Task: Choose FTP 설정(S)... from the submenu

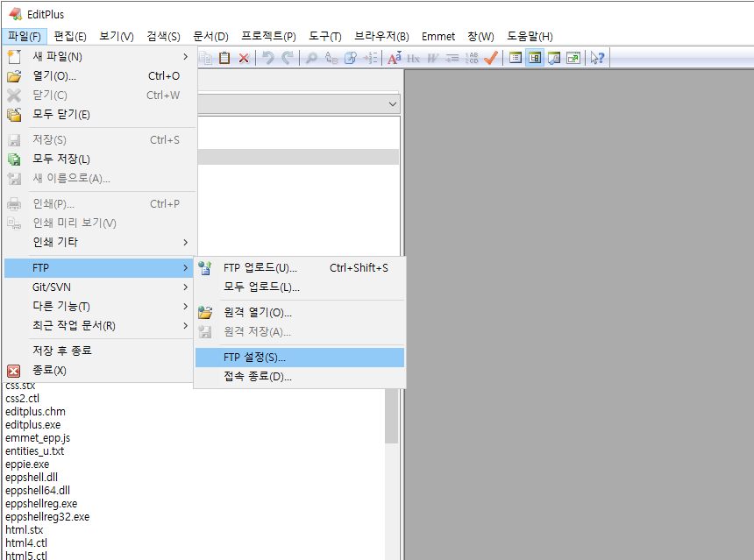Action: 300,358
